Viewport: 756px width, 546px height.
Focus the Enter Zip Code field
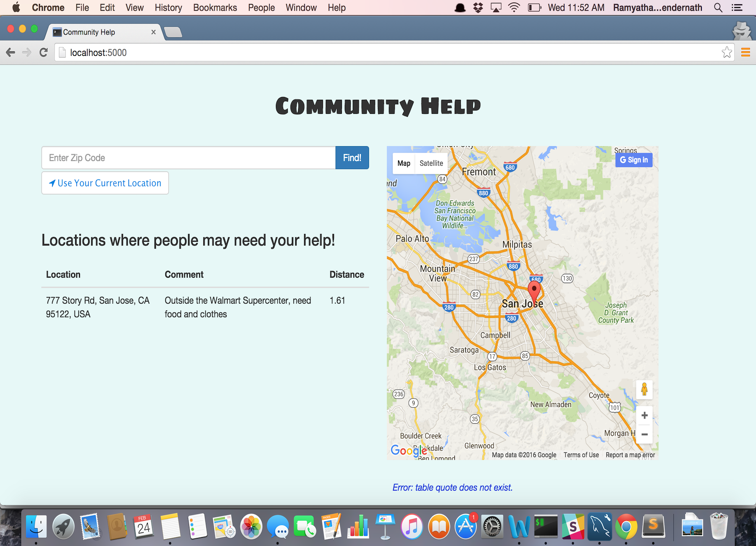(189, 157)
